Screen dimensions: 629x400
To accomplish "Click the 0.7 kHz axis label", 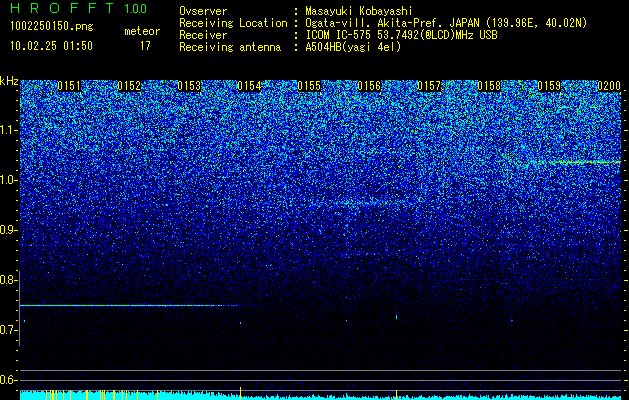I will [8, 330].
